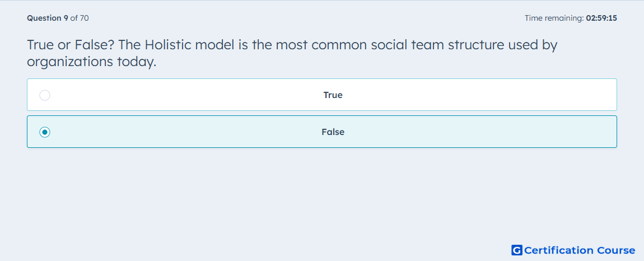The width and height of the screenshot is (644, 261).
Task: Click the "True" answer label text
Action: pyautogui.click(x=333, y=95)
